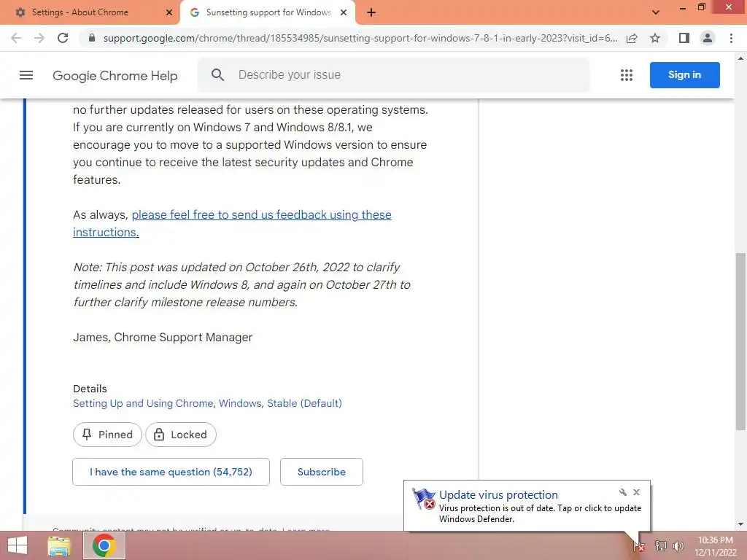Screen dimensions: 747x560
Task: View site security lock information
Action: [x=92, y=38]
